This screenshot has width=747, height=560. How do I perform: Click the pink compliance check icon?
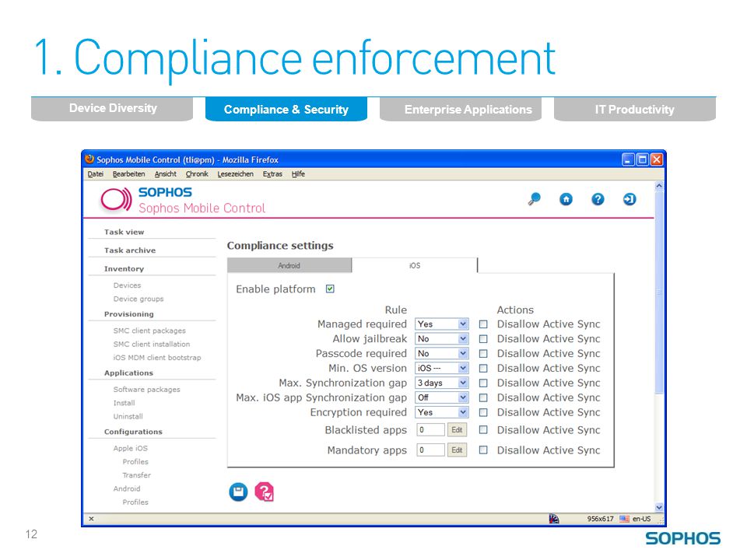click(x=264, y=492)
